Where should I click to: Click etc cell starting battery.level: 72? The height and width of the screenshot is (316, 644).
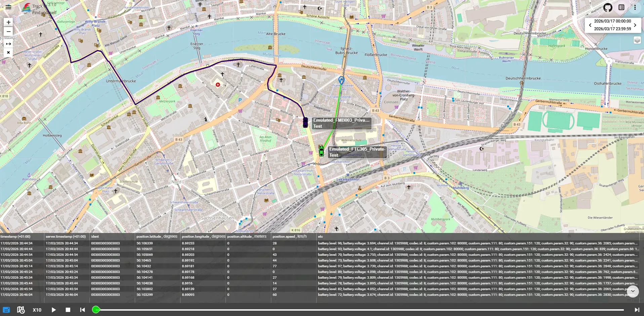click(x=478, y=294)
